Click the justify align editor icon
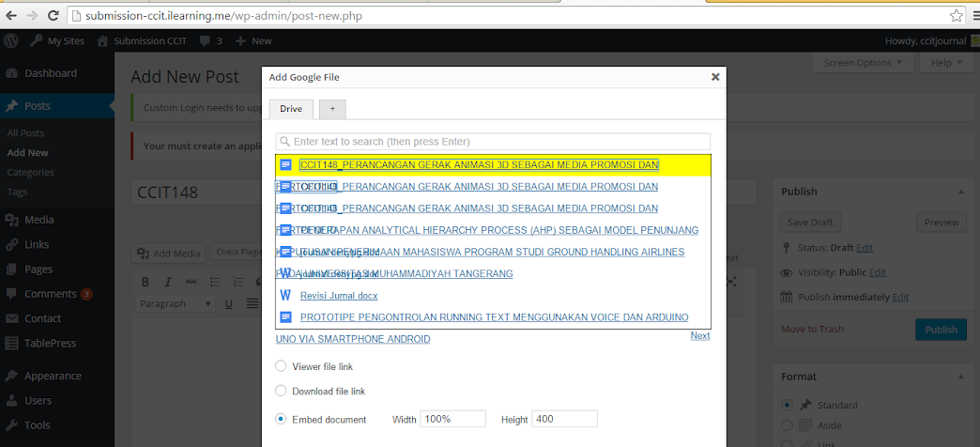 tap(252, 304)
